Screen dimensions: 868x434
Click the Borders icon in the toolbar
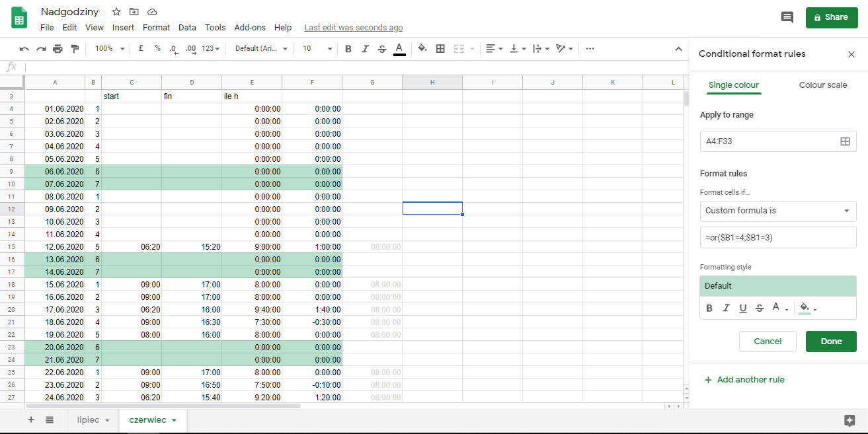(x=440, y=48)
